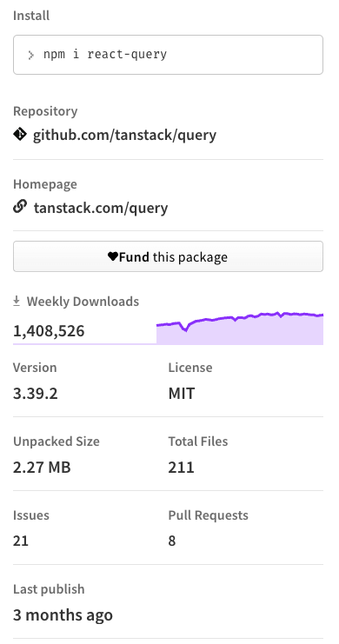Open the Issues count 21
339x644 pixels.
(x=21, y=541)
